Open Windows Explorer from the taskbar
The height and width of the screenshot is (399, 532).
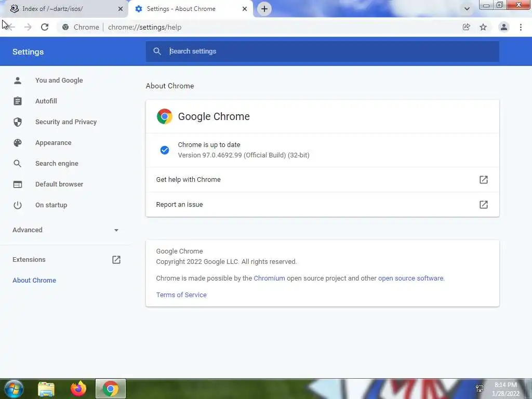click(46, 389)
